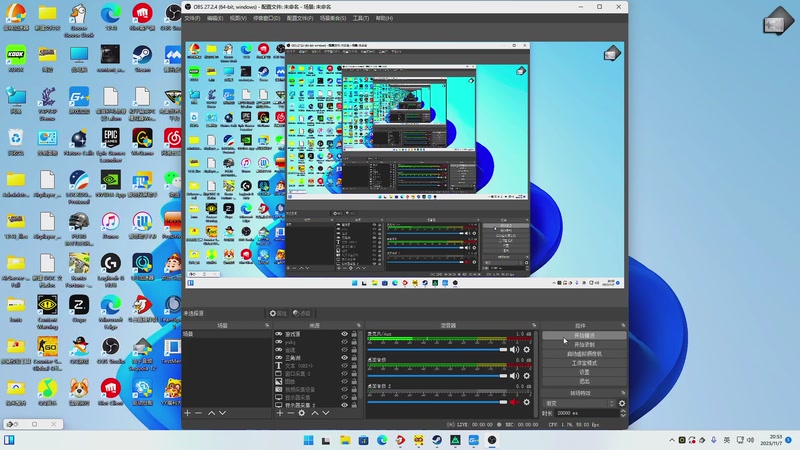
Task: Move source up with the arrow in Sources panel
Action: (x=315, y=413)
